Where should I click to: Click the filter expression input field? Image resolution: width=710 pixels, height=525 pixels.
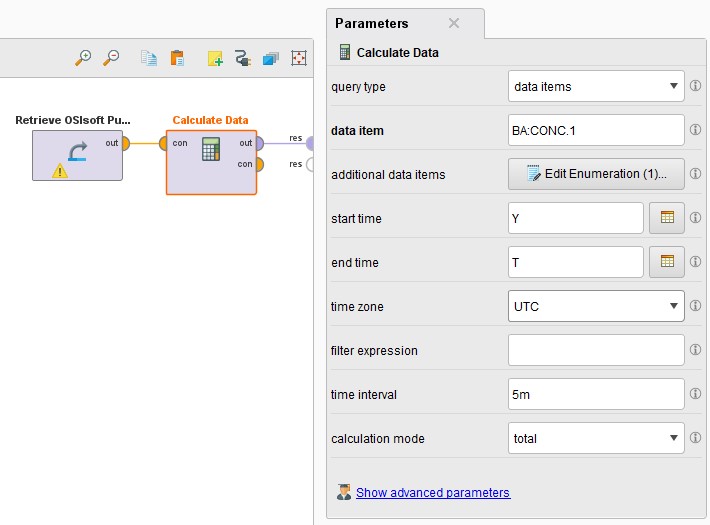pos(596,350)
